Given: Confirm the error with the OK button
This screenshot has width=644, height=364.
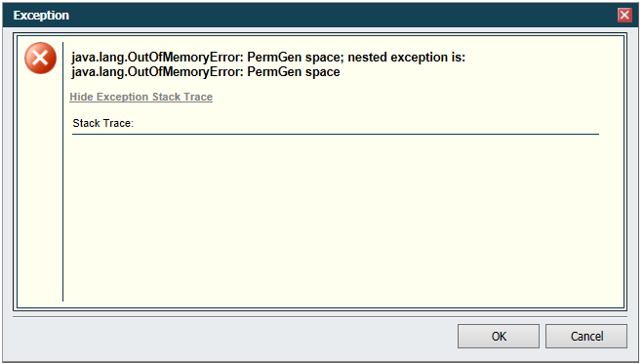Looking at the screenshot, I should coord(499,336).
